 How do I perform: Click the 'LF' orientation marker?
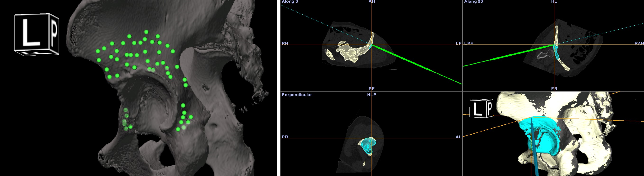459,43
